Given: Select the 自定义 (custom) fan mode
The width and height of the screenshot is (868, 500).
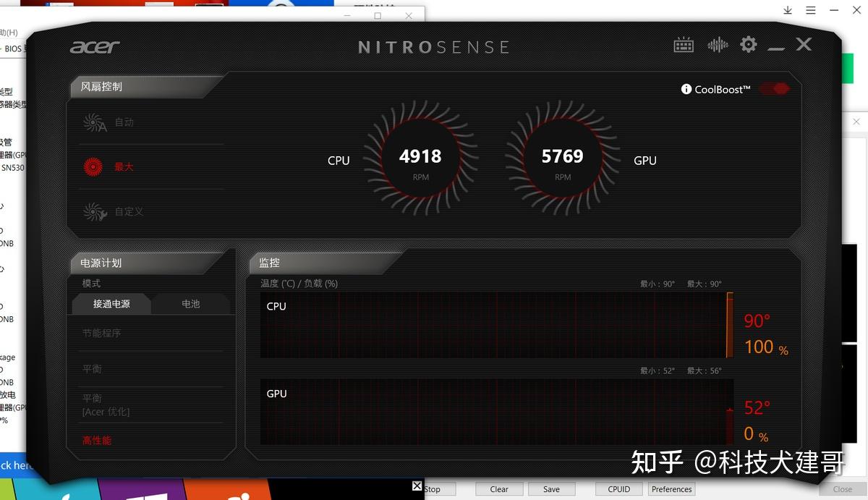Looking at the screenshot, I should point(129,211).
